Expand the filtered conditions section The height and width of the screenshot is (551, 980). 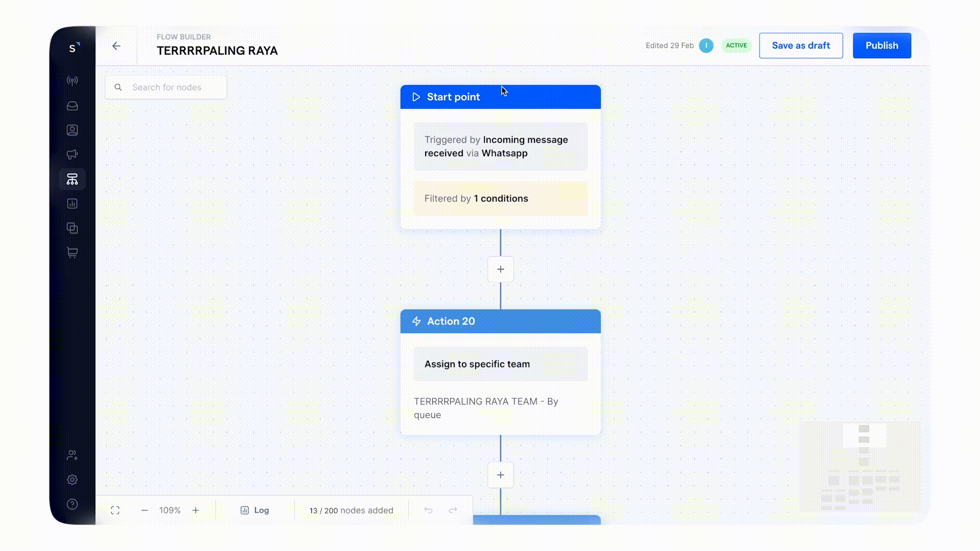click(500, 198)
